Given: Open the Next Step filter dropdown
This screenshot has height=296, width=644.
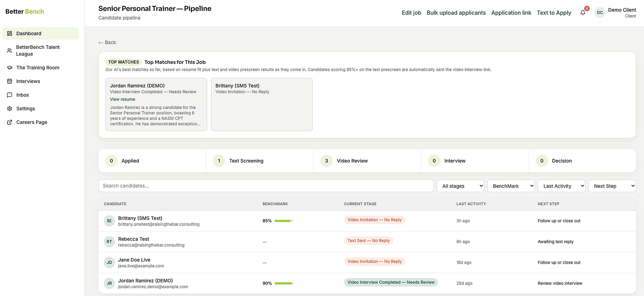Looking at the screenshot, I should point(612,186).
